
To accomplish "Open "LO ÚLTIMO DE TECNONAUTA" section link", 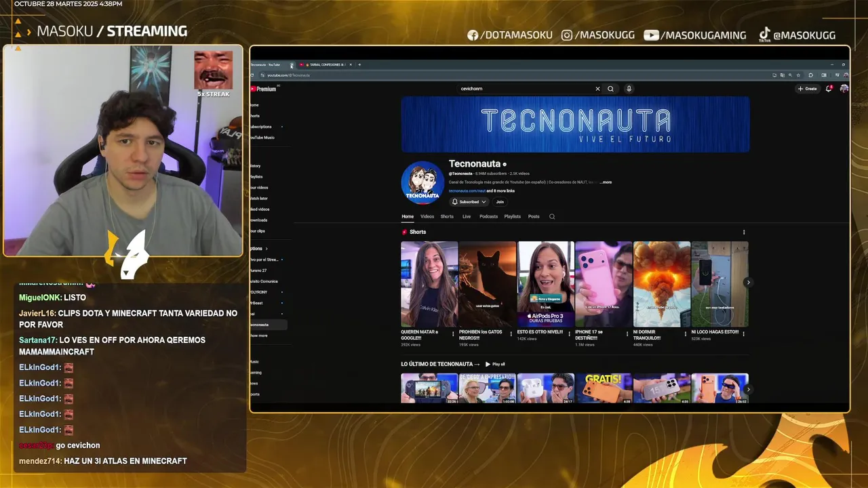I will 440,365.
